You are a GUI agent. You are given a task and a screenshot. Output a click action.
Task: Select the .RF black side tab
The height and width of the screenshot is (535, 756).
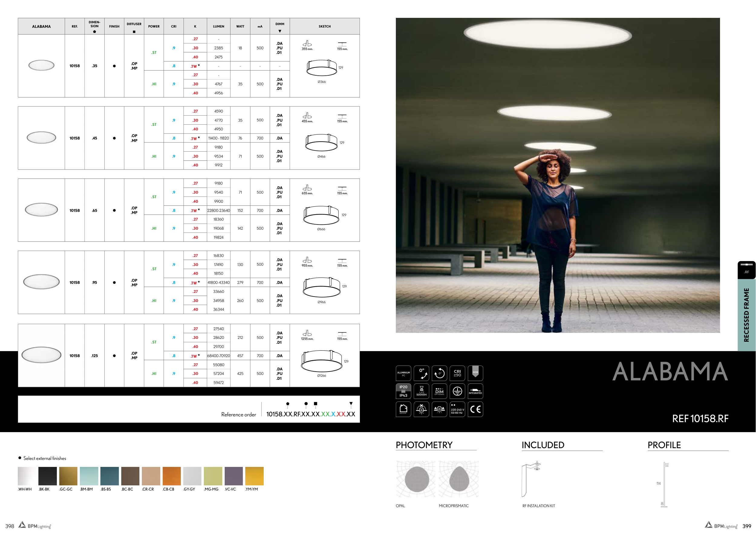[x=746, y=270]
